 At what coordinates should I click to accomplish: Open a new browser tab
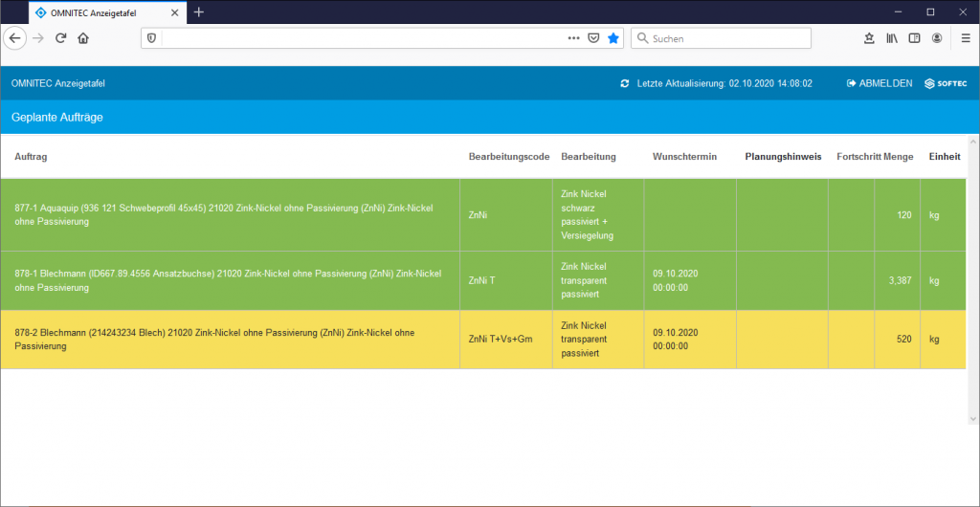(x=199, y=12)
